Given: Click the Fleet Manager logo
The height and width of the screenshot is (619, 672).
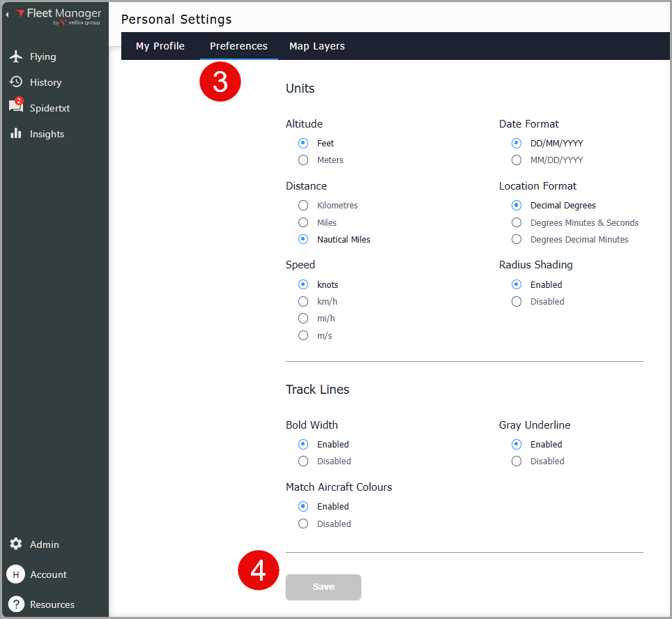Looking at the screenshot, I should 59,16.
